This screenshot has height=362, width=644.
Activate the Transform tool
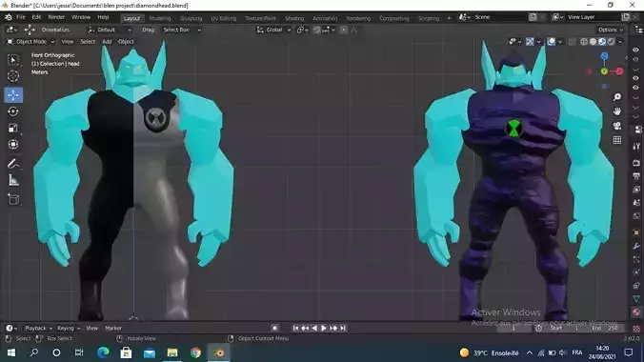(13, 144)
